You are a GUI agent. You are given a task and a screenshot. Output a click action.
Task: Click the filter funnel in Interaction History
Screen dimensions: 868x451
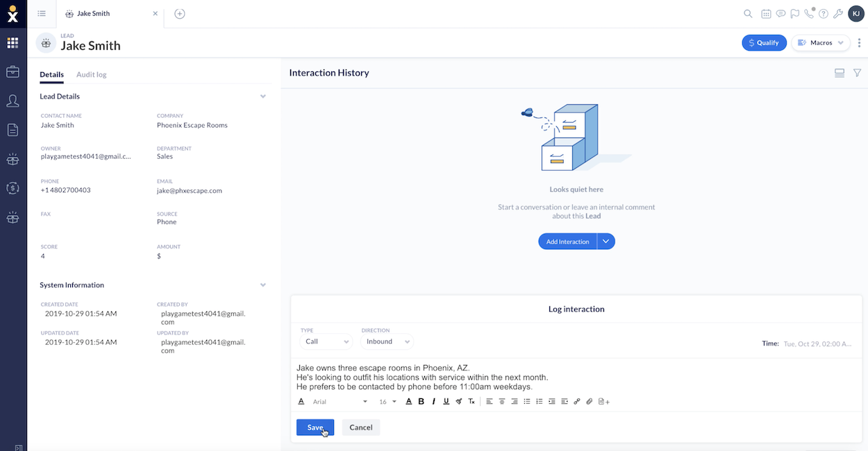(x=857, y=73)
